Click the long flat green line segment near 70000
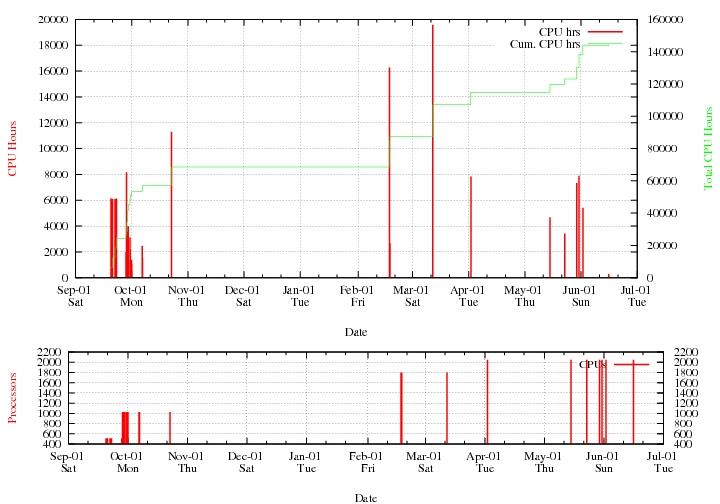Image resolution: width=720 pixels, height=504 pixels. pyautogui.click(x=280, y=167)
